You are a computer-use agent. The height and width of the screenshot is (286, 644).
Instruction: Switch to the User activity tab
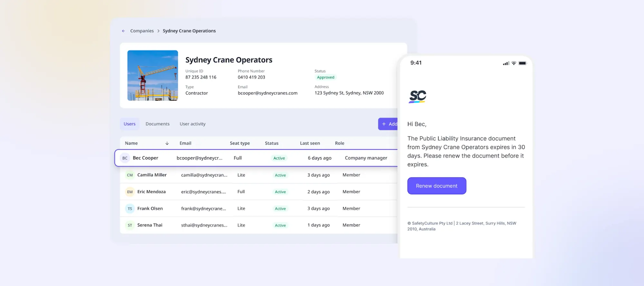click(x=193, y=124)
